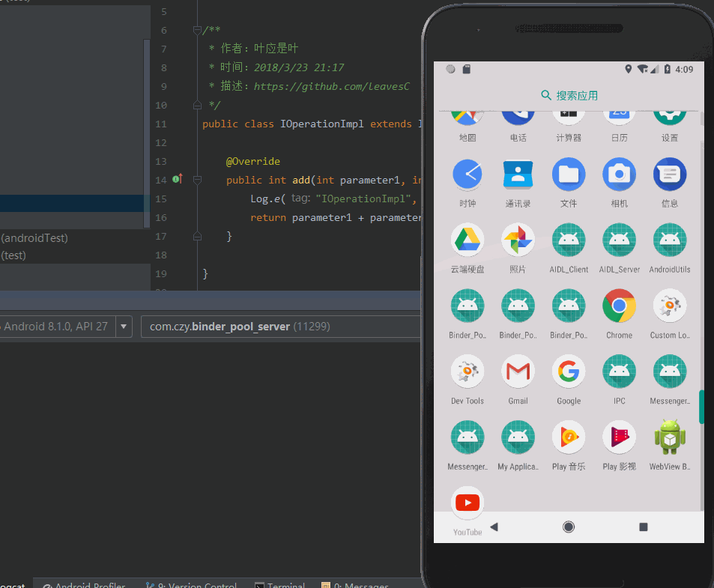Open the Version Control tool window tab
The height and width of the screenshot is (588, 714).
pyautogui.click(x=191, y=585)
